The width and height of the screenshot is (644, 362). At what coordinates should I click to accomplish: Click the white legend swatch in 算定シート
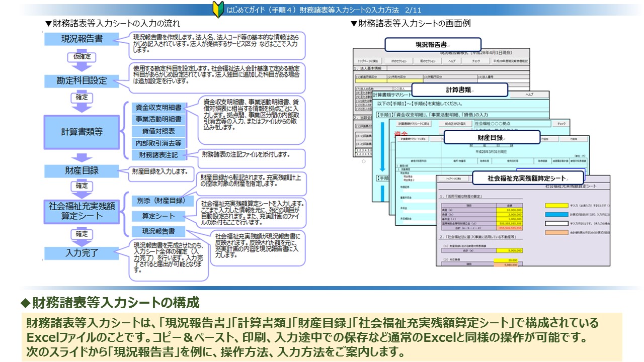pyautogui.click(x=556, y=223)
